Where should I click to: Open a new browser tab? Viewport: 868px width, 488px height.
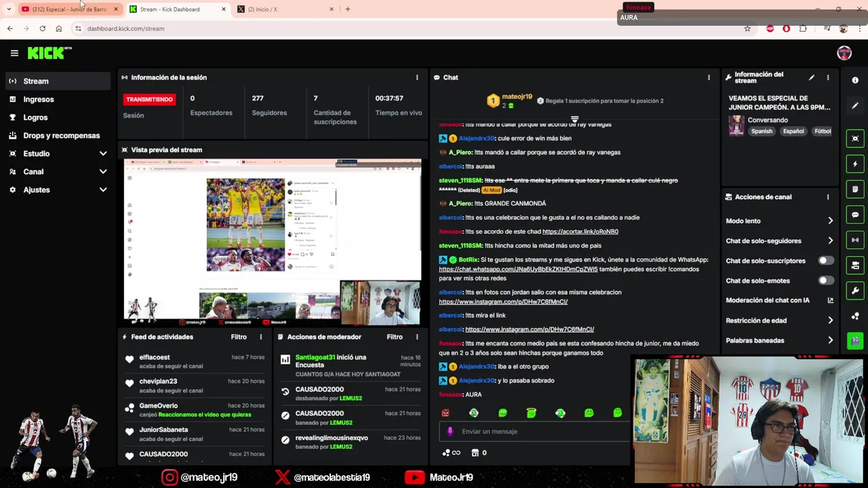click(x=348, y=9)
